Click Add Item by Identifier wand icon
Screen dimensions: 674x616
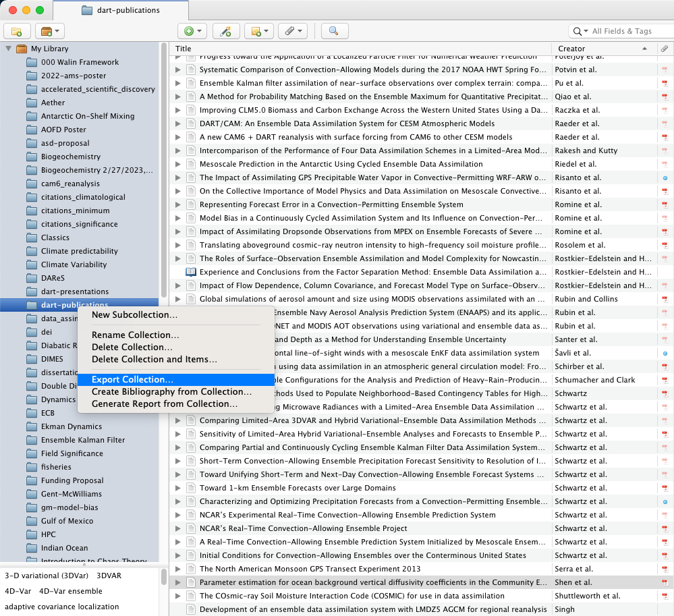tap(226, 31)
